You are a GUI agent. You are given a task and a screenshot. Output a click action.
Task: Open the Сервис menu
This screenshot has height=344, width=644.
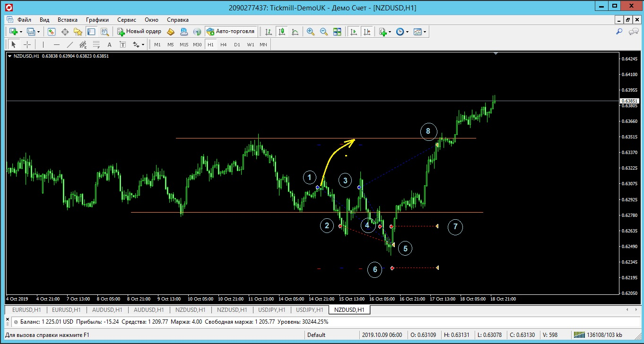click(x=127, y=20)
